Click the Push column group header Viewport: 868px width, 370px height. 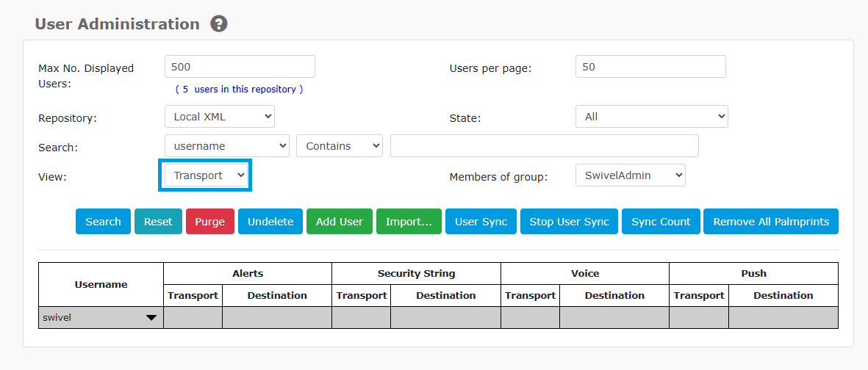753,273
